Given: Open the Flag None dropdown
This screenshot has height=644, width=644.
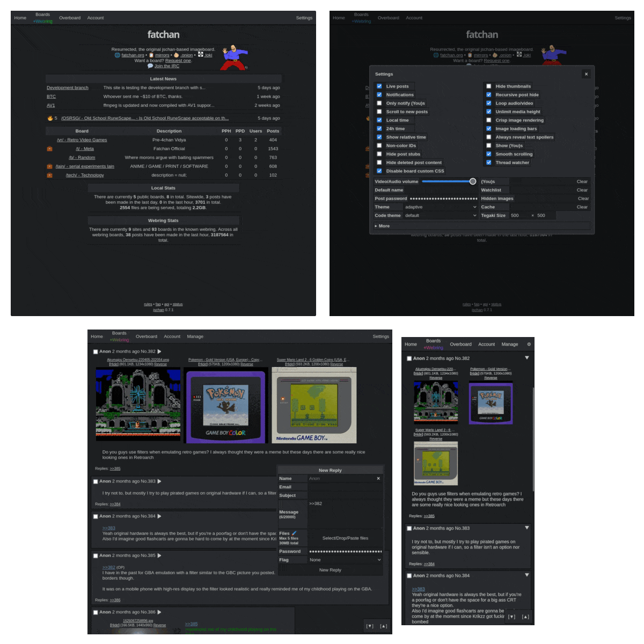Looking at the screenshot, I should click(x=345, y=560).
